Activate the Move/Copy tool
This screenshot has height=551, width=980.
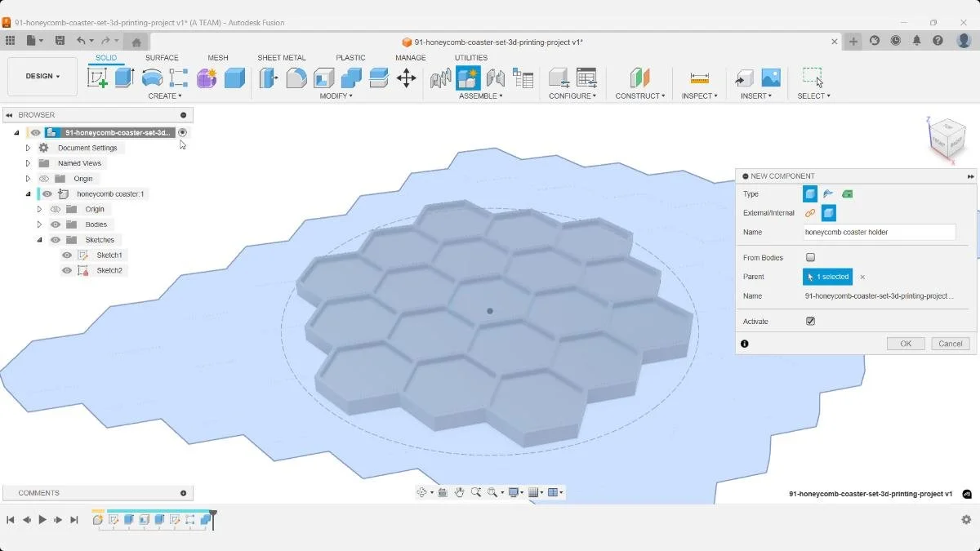click(x=408, y=77)
